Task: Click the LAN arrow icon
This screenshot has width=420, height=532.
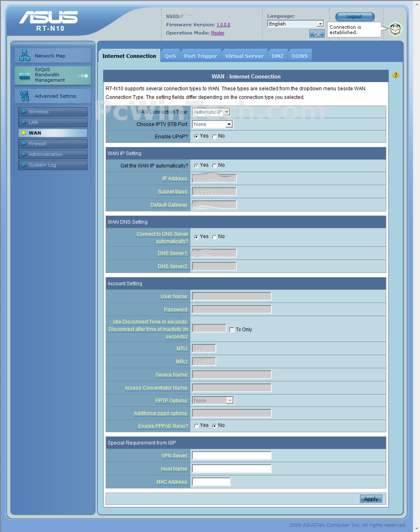Action: click(24, 122)
